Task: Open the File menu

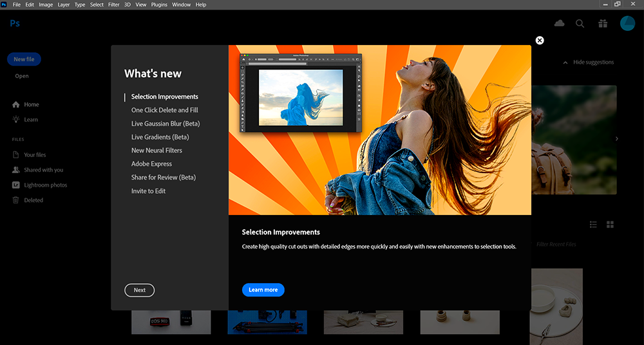Action: (17, 5)
